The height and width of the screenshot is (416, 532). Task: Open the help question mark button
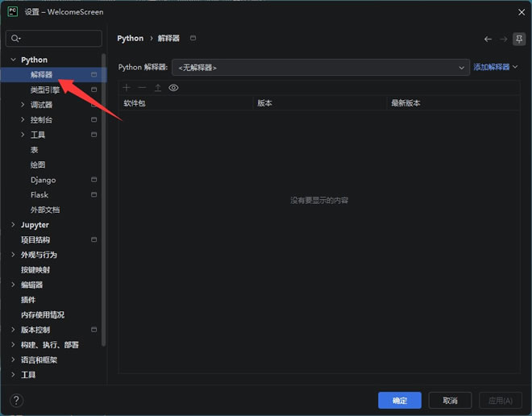[x=16, y=401]
